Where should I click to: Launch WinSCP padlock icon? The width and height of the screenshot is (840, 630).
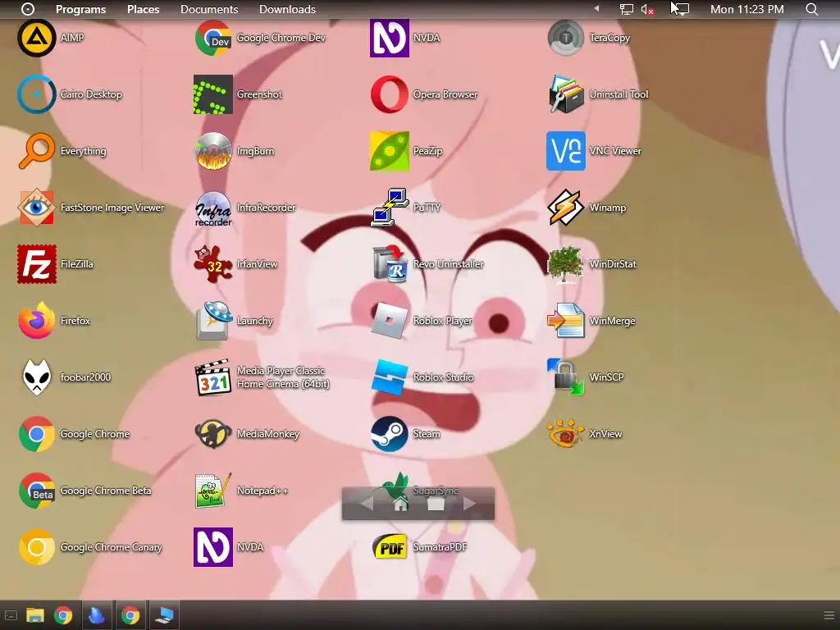(x=566, y=377)
